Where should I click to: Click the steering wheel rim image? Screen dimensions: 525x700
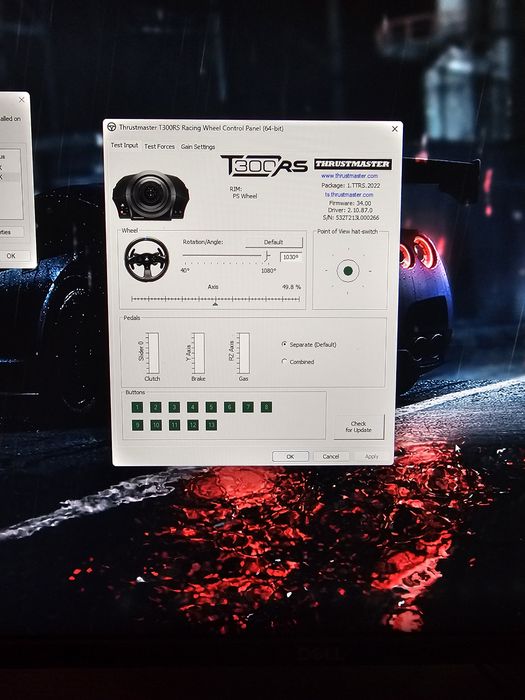[147, 259]
